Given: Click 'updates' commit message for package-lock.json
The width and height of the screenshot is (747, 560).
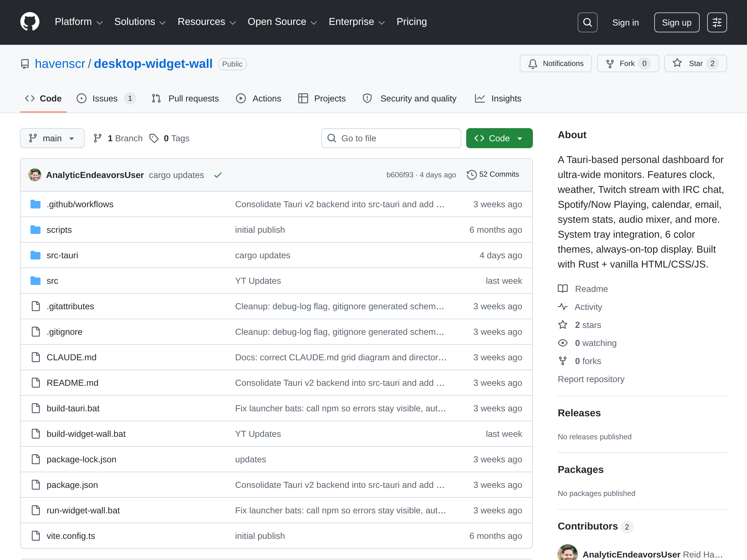Looking at the screenshot, I should (x=251, y=460).
